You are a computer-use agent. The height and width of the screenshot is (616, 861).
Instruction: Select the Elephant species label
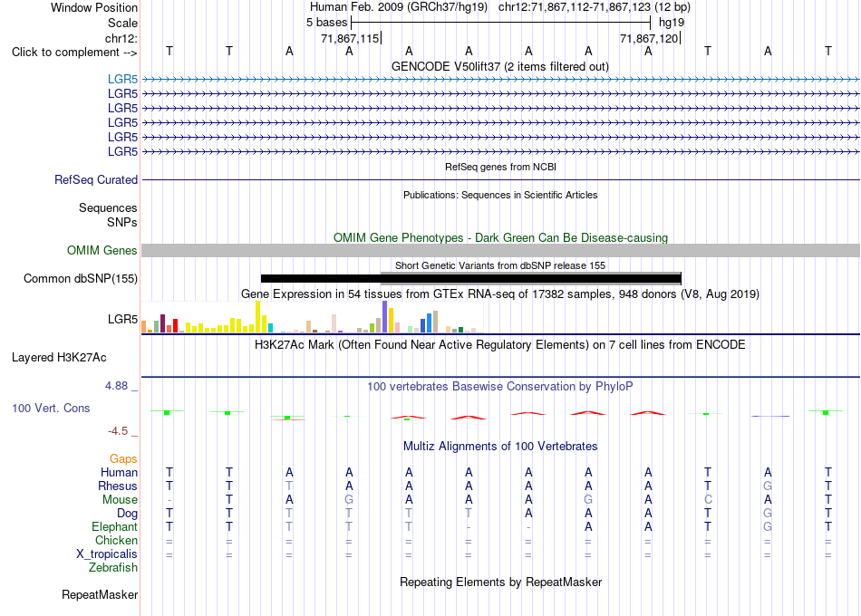click(x=114, y=526)
